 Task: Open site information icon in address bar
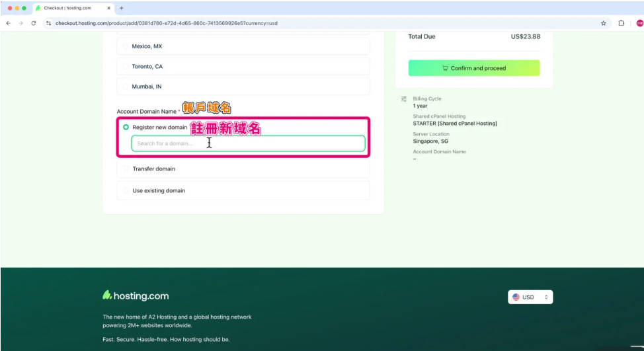pyautogui.click(x=48, y=23)
